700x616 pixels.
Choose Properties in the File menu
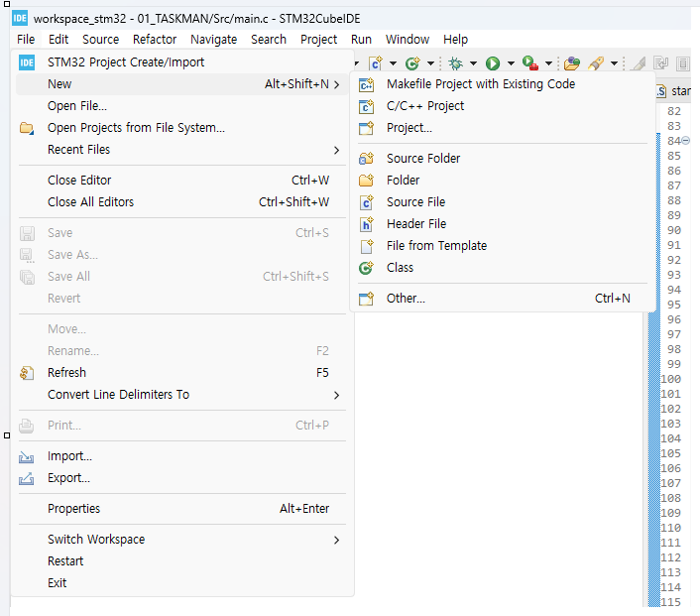pos(181,509)
